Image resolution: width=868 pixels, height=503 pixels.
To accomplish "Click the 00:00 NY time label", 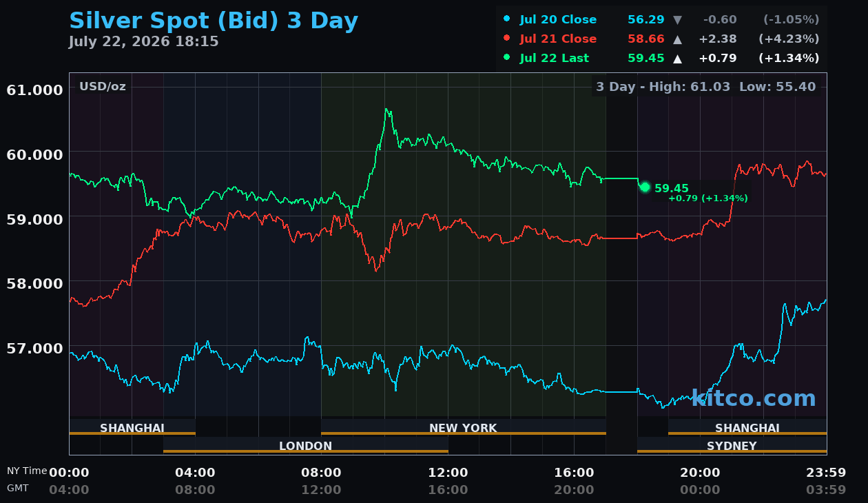I will pos(69,473).
